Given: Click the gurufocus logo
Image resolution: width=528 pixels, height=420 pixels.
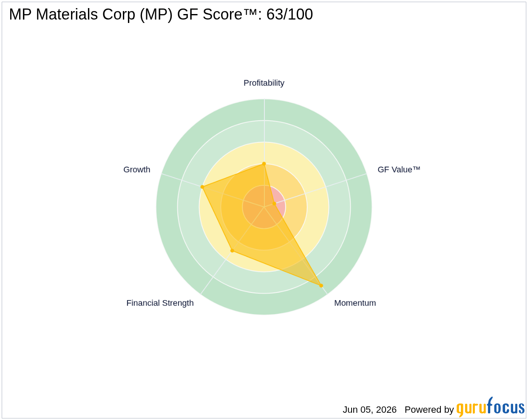Looking at the screenshot, I should point(491,407).
